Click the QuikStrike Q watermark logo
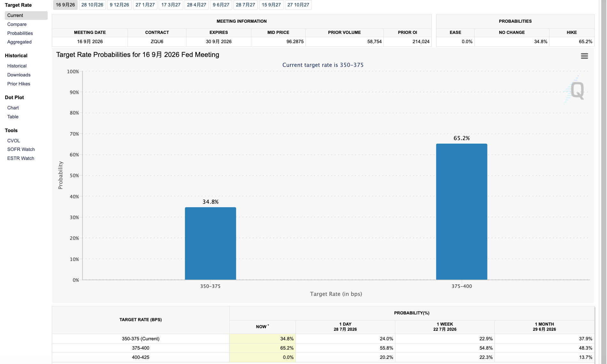This screenshot has width=607, height=364. (x=576, y=91)
